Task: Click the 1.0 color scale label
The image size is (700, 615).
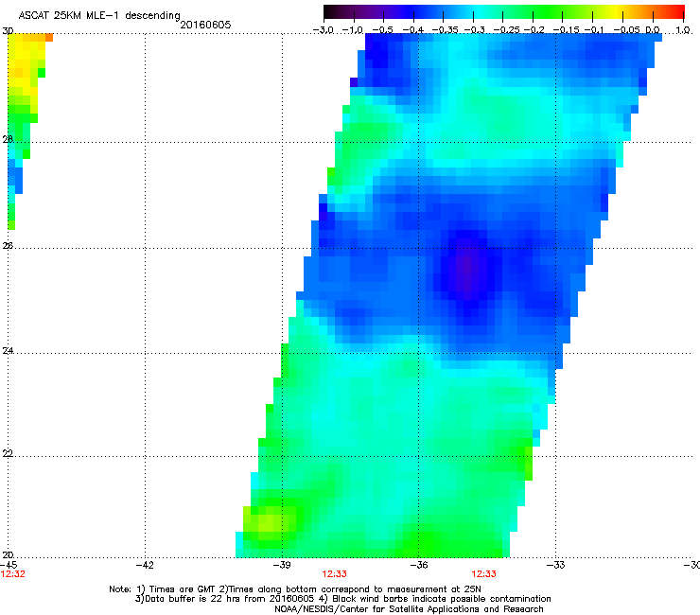Action: point(683,30)
